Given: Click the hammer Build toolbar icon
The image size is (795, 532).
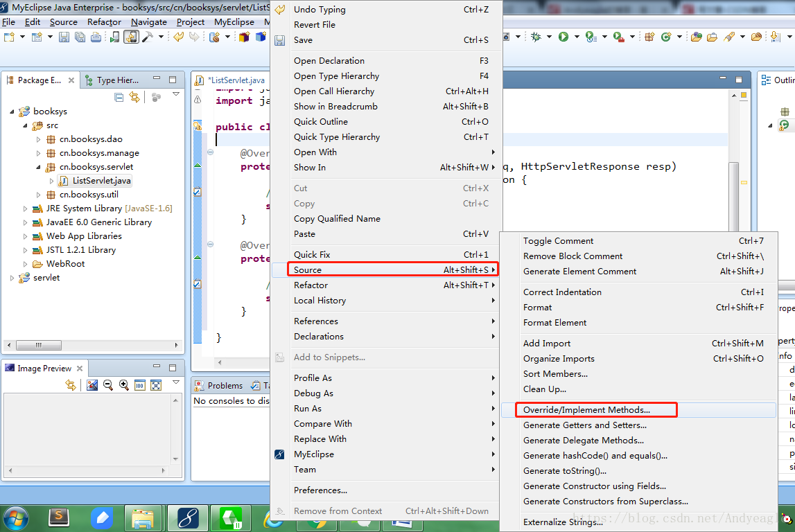Looking at the screenshot, I should pyautogui.click(x=148, y=37).
